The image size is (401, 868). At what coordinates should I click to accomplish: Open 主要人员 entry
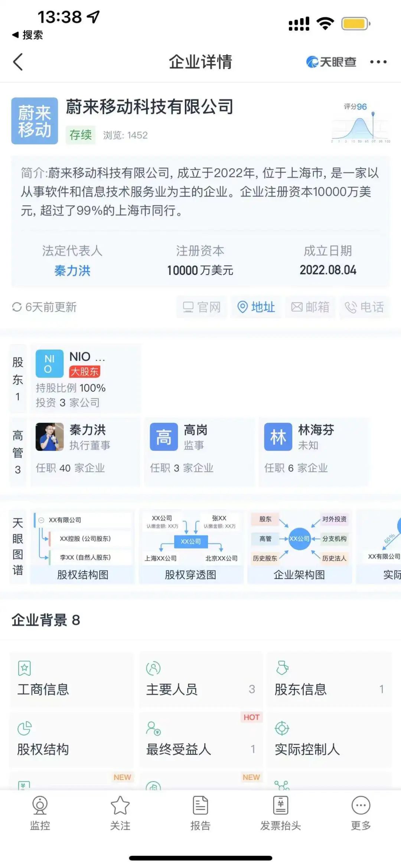pyautogui.click(x=201, y=680)
